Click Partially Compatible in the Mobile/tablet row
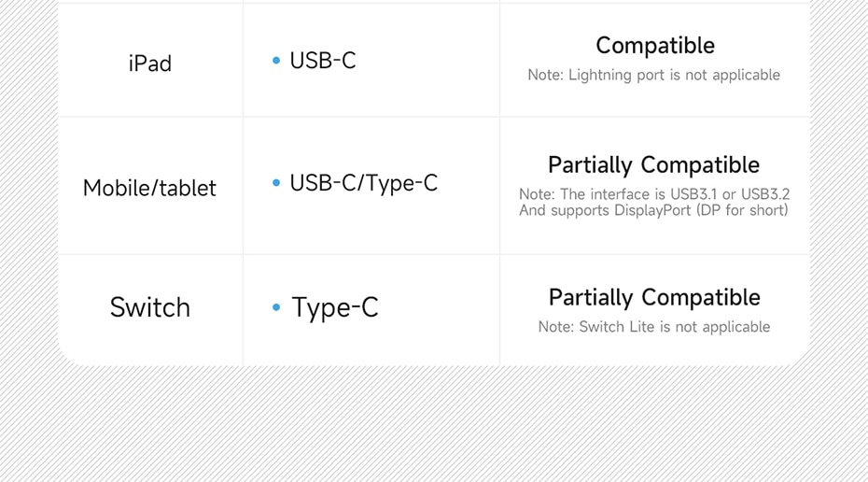This screenshot has width=868, height=482. tap(653, 164)
